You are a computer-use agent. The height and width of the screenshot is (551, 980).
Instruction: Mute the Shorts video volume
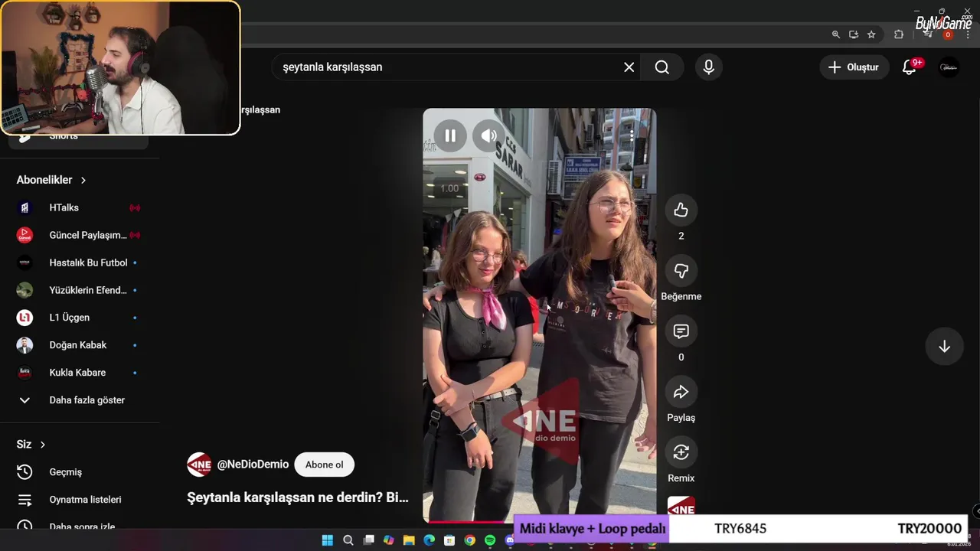coord(489,136)
